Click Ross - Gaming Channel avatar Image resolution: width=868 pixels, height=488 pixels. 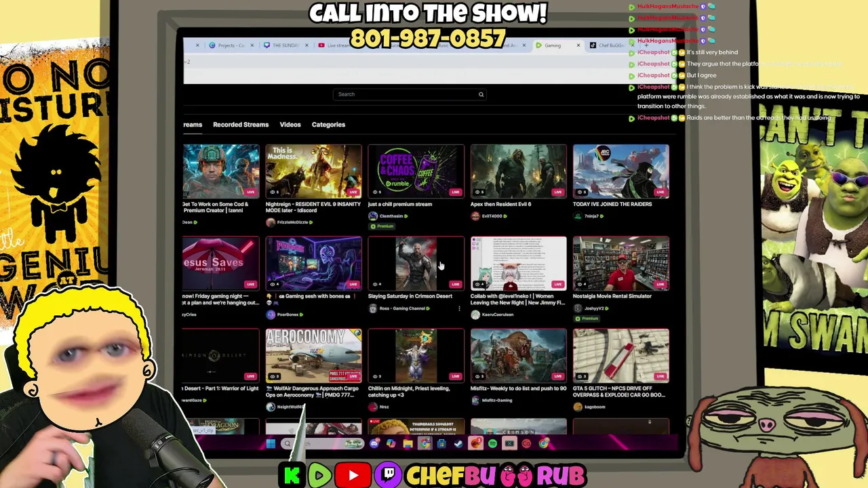[x=373, y=308]
